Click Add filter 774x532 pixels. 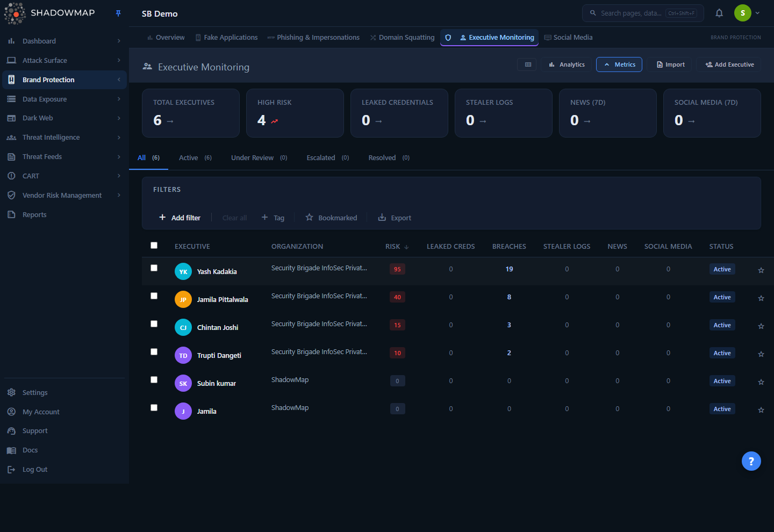coord(180,218)
